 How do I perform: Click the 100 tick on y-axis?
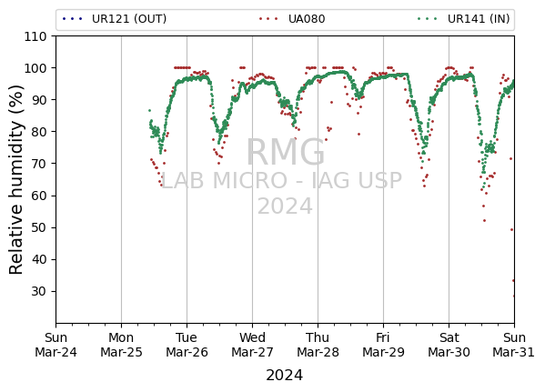[35, 68]
